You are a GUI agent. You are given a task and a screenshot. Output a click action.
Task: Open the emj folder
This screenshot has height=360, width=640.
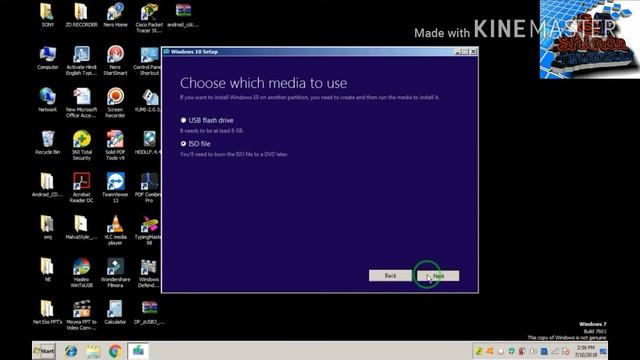coord(47,227)
